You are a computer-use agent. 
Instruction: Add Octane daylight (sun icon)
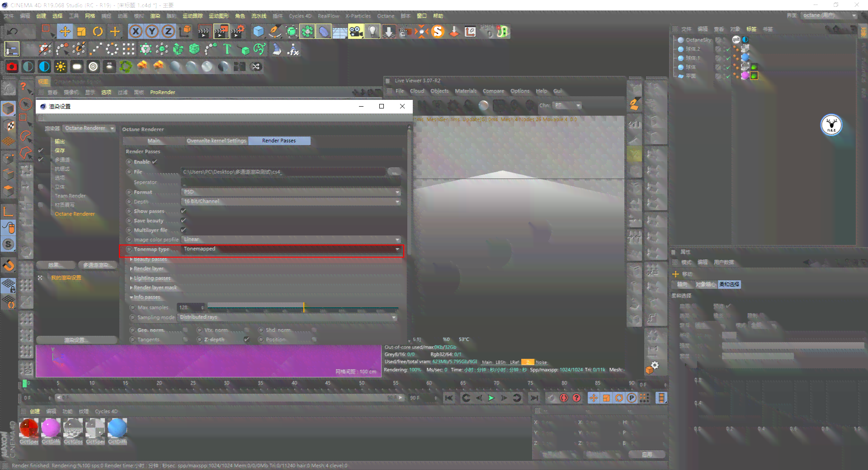point(61,67)
